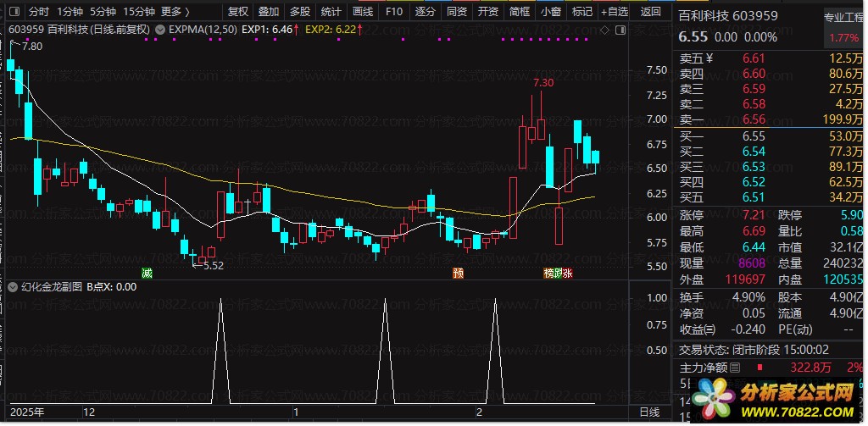Click the 7.30 high price label
The image size is (868, 426).
click(x=543, y=84)
